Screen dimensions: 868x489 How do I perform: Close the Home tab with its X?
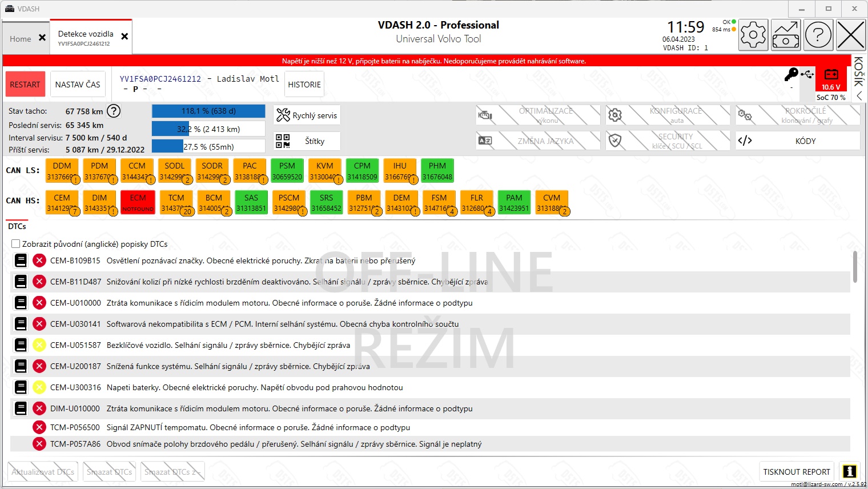point(42,38)
